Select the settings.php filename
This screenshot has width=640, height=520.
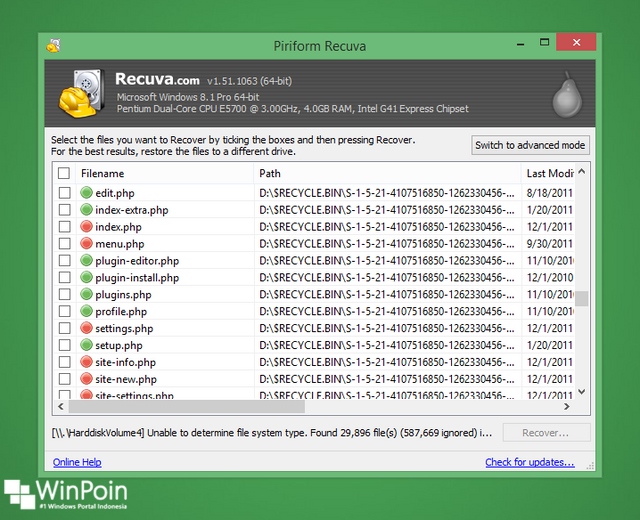tap(124, 329)
